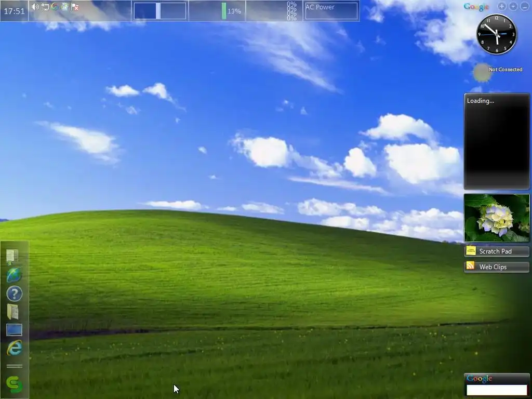Click the 0% CPU cores readout

[x=291, y=11]
